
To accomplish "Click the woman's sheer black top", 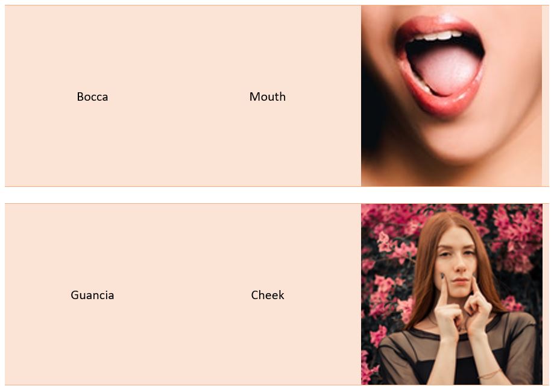I will pyautogui.click(x=456, y=357).
